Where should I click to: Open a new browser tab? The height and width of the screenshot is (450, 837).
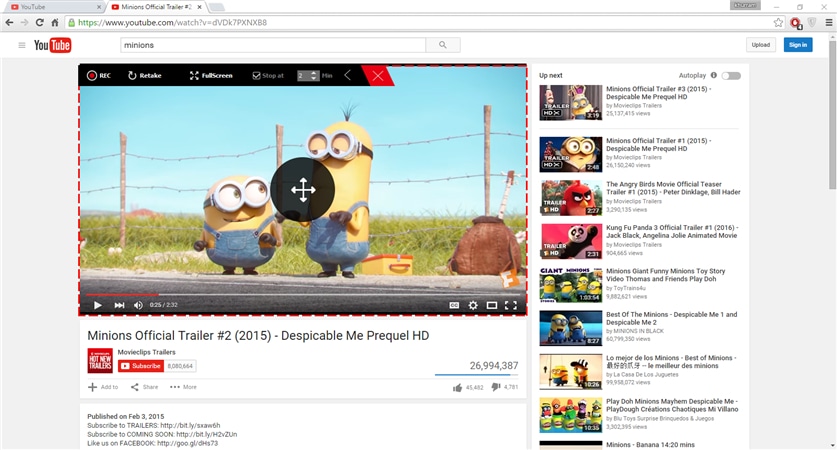(216, 7)
